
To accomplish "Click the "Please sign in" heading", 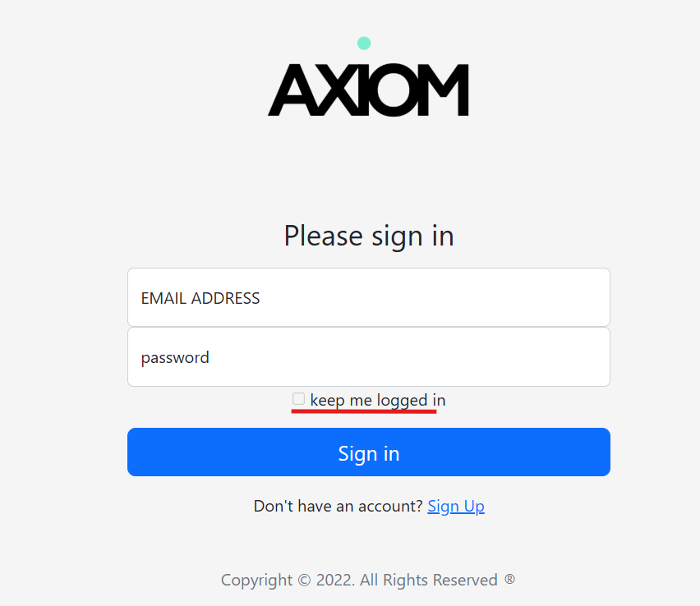I will tap(369, 236).
